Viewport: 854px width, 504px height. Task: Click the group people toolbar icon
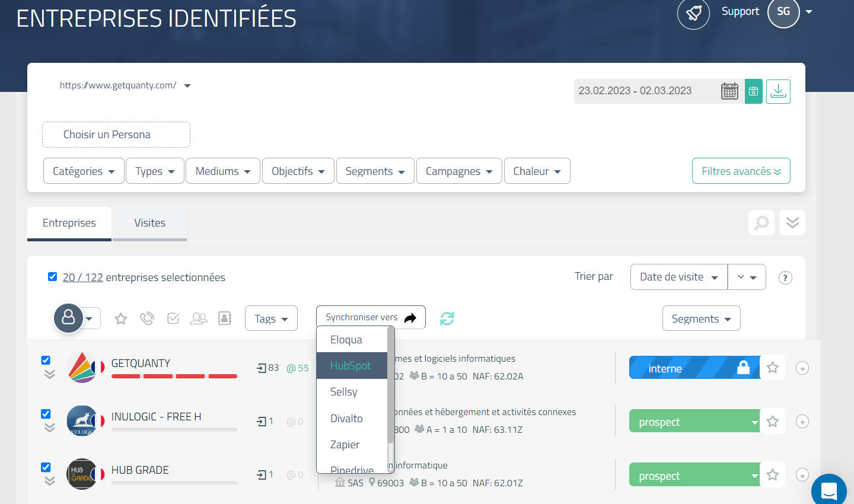199,319
